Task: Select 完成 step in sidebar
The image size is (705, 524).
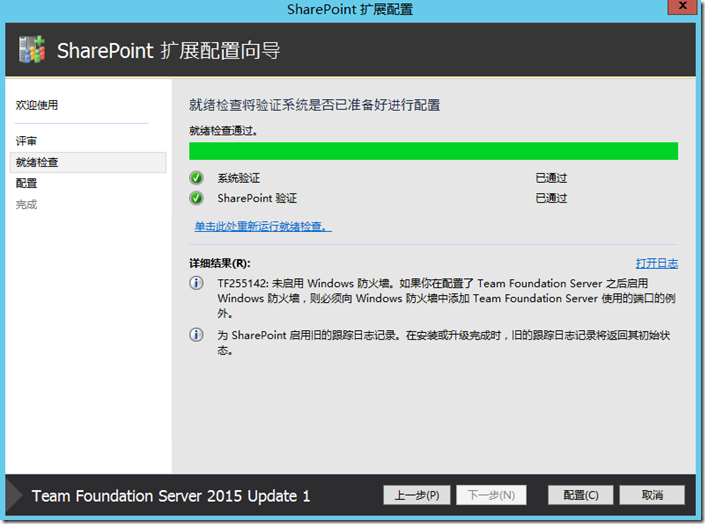Action: point(26,205)
